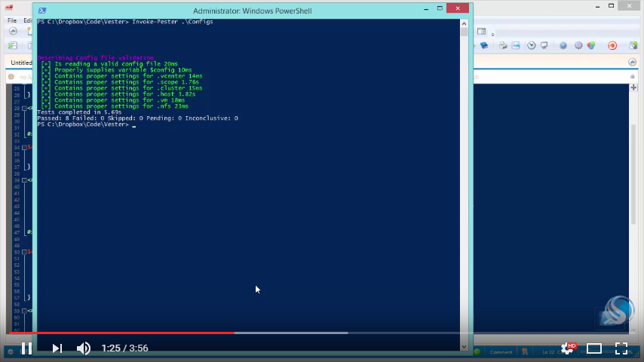Skip to the next video
The height and width of the screenshot is (362, 644).
(x=57, y=348)
